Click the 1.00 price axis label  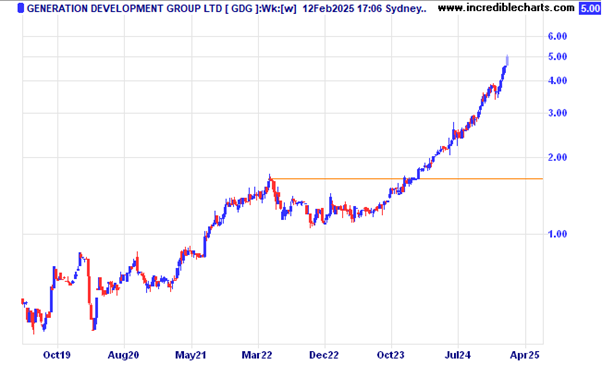click(557, 234)
